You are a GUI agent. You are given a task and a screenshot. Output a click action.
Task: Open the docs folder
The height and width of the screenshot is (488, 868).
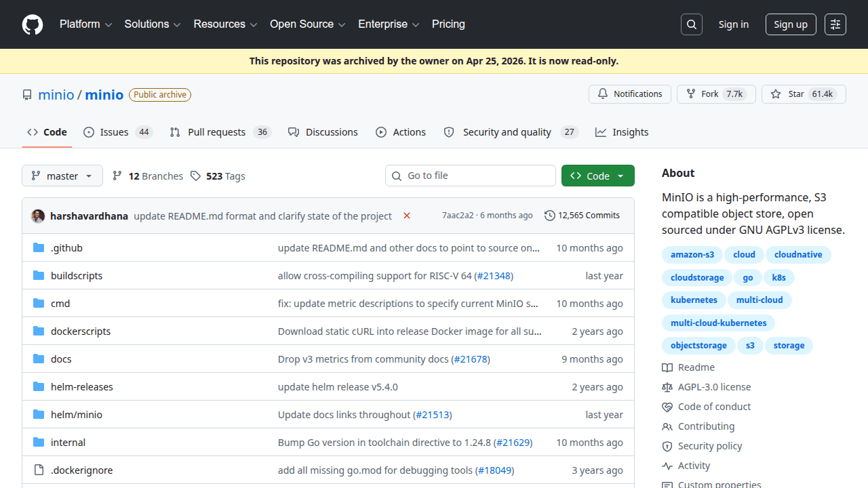(x=61, y=359)
